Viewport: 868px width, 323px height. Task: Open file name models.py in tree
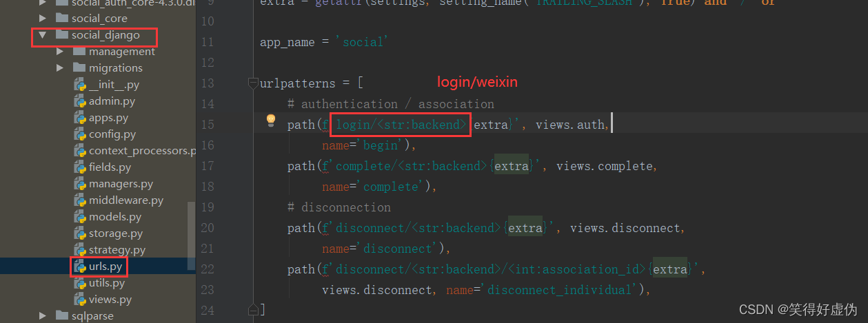[115, 217]
